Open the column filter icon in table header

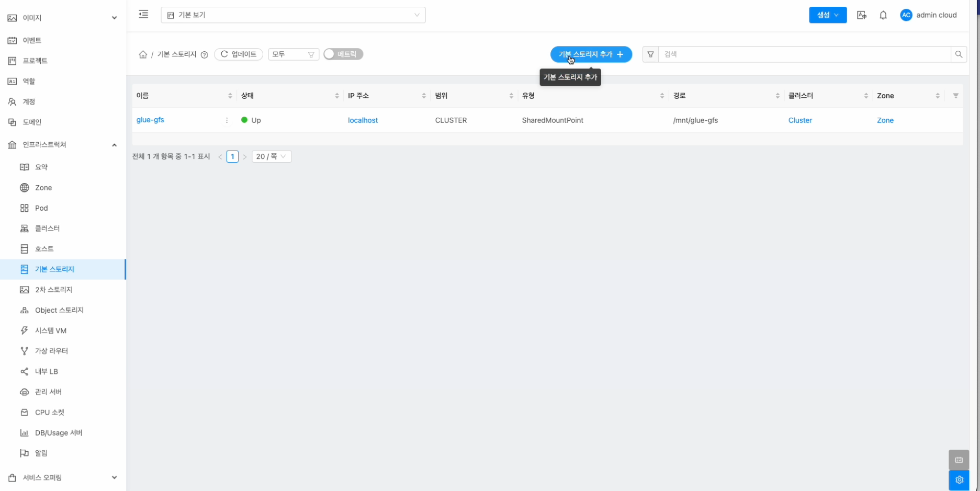point(955,96)
